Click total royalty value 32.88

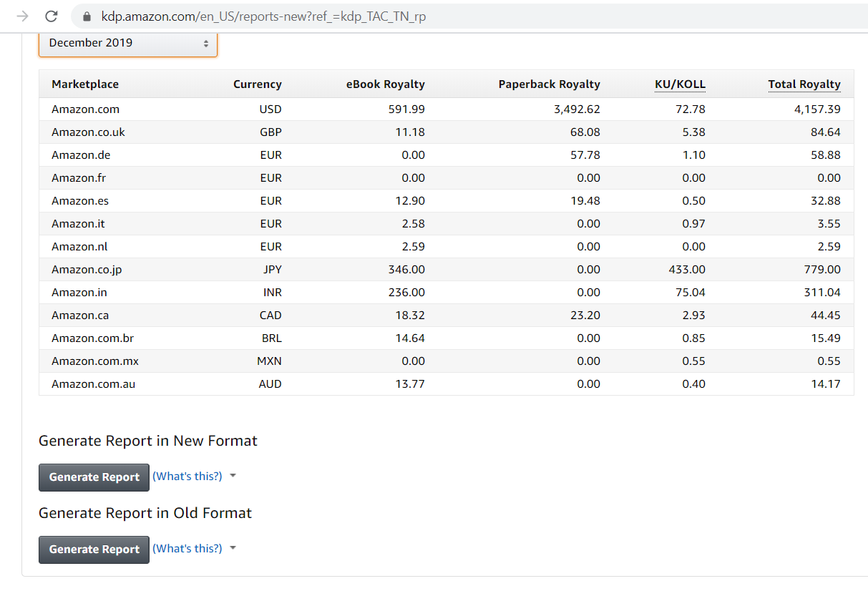[826, 201]
